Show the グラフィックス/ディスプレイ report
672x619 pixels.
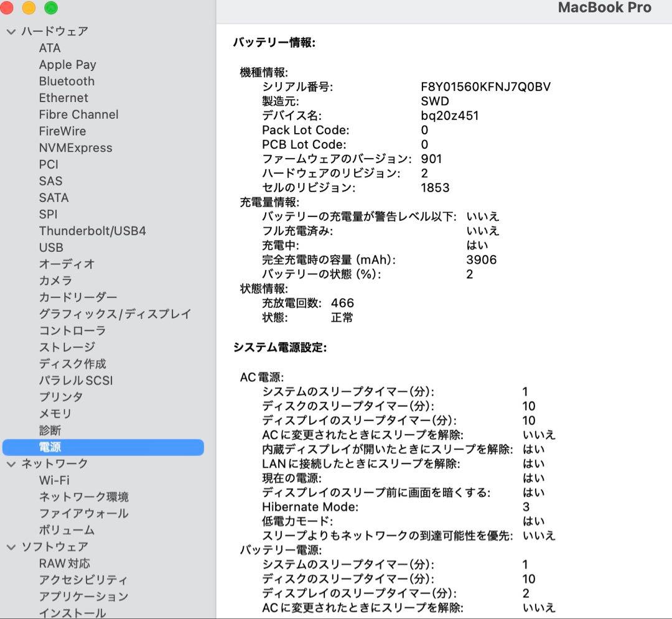(116, 314)
